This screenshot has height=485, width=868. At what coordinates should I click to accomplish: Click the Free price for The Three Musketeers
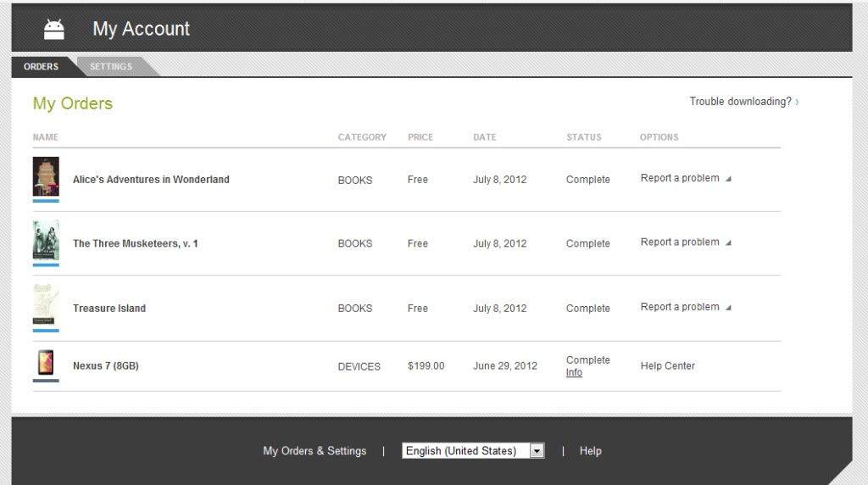click(418, 243)
